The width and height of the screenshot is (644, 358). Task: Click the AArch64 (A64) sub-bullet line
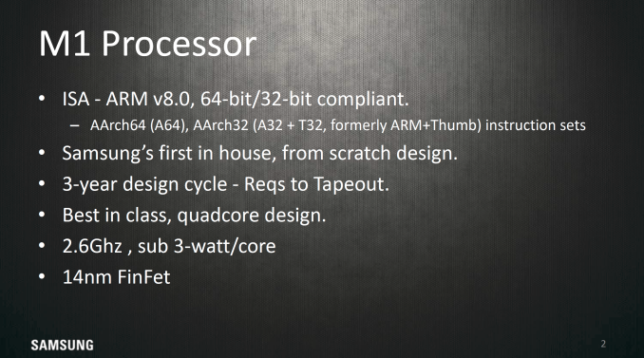point(337,124)
